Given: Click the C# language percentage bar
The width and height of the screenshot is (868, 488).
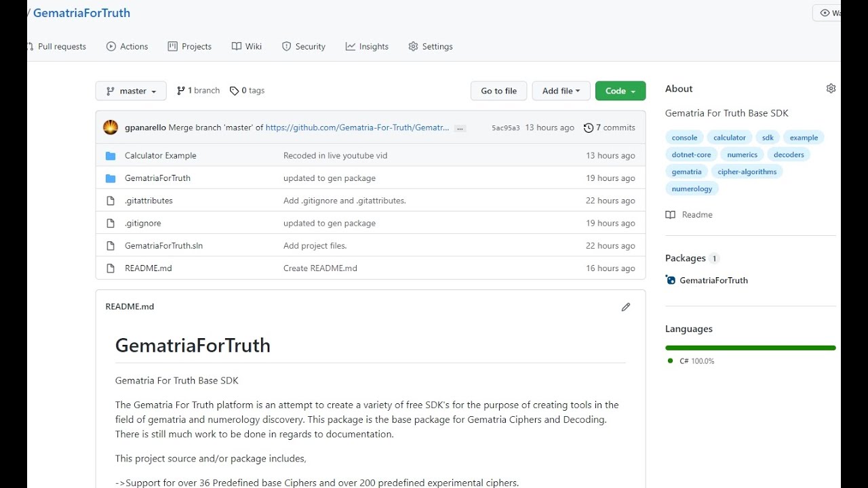Looking at the screenshot, I should point(750,348).
